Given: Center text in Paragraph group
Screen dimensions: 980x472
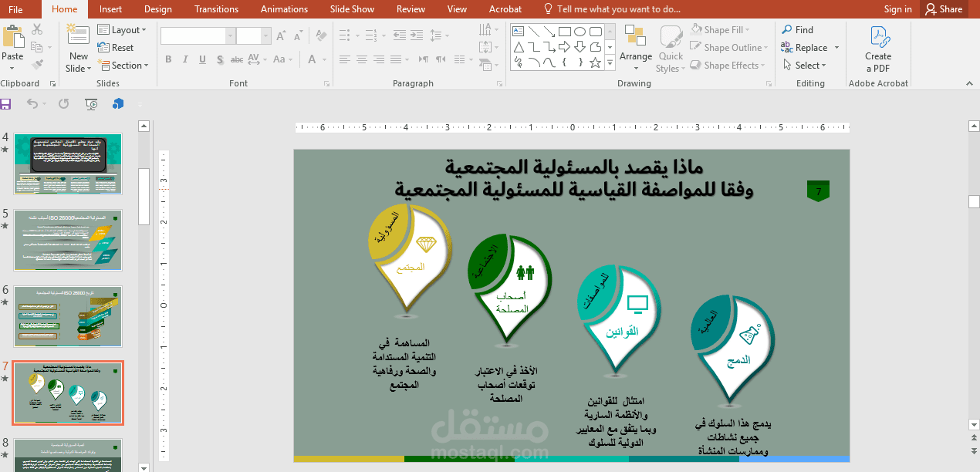Looking at the screenshot, I should click(x=362, y=59).
